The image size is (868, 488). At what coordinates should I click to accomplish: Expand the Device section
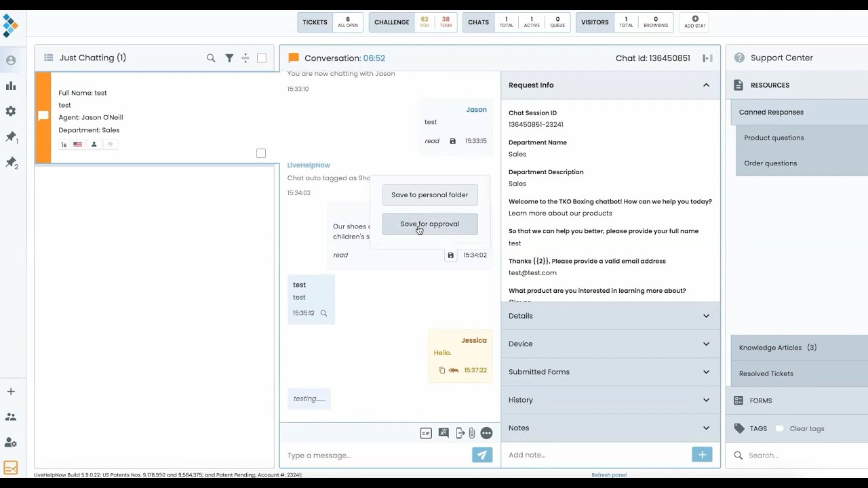(610, 344)
